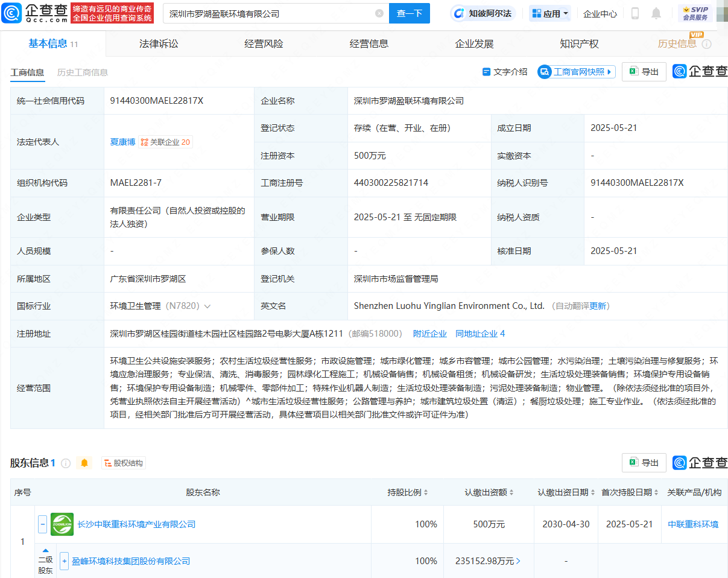Export shareholder info via lower 导出 button
The height and width of the screenshot is (578, 728).
[644, 463]
